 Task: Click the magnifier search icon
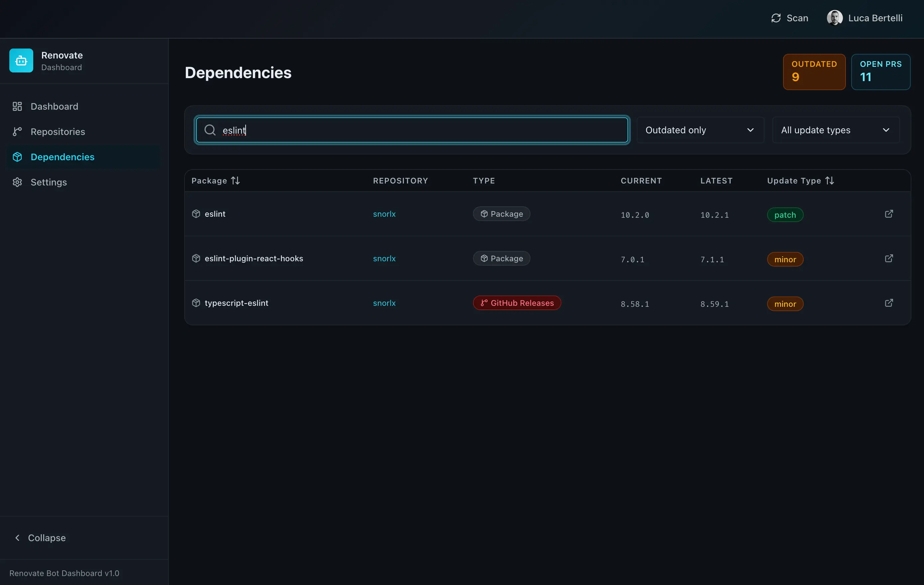[210, 130]
